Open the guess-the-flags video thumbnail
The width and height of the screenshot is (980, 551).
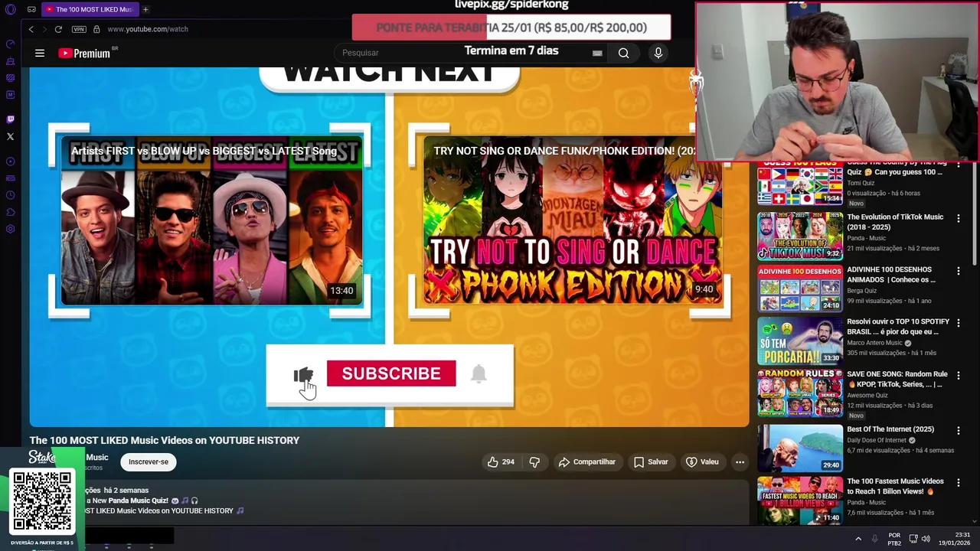tap(800, 184)
